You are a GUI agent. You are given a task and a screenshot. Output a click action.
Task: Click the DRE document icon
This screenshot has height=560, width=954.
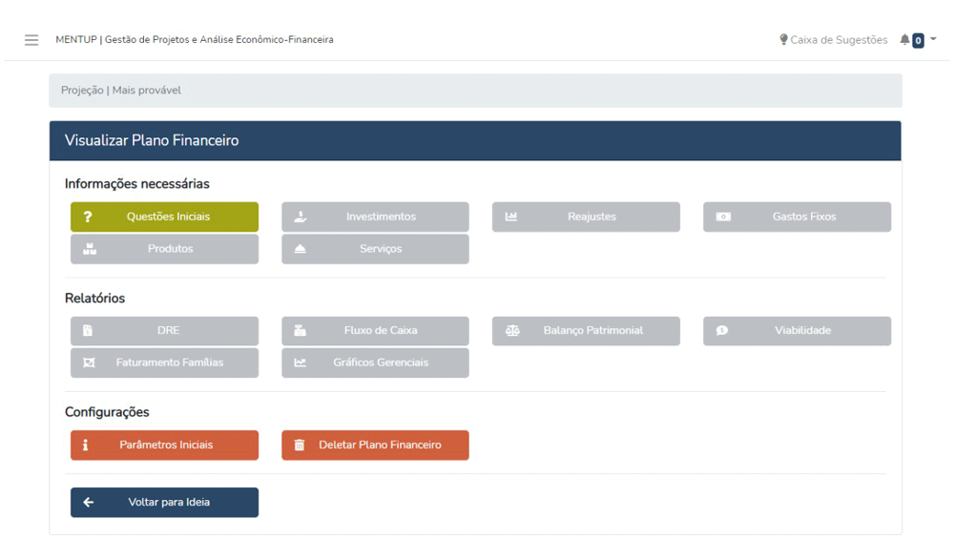coord(88,331)
